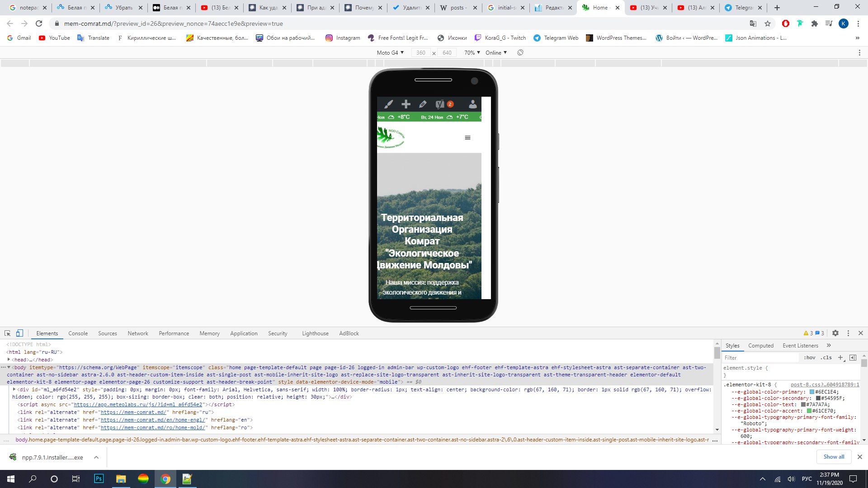Open the media control playlist icon
Viewport: 868px width, 488px height.
(829, 23)
